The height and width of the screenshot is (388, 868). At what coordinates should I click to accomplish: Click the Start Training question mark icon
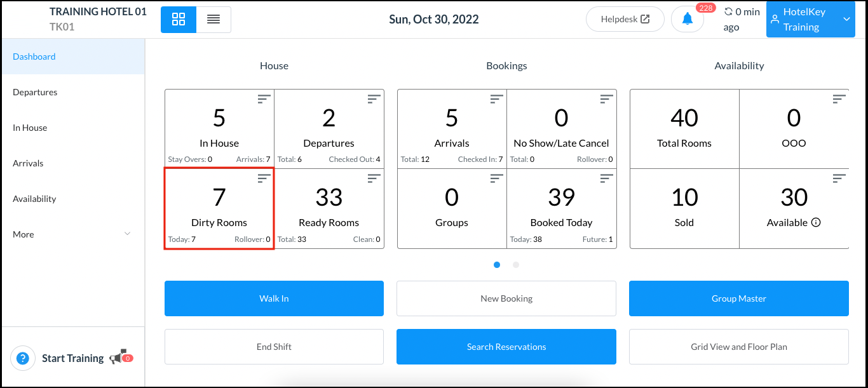pos(23,358)
